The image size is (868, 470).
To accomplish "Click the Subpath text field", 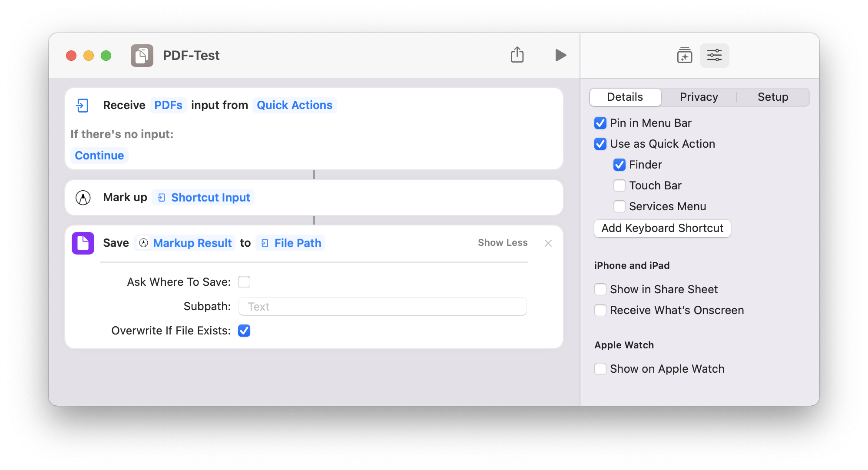I will coord(382,307).
